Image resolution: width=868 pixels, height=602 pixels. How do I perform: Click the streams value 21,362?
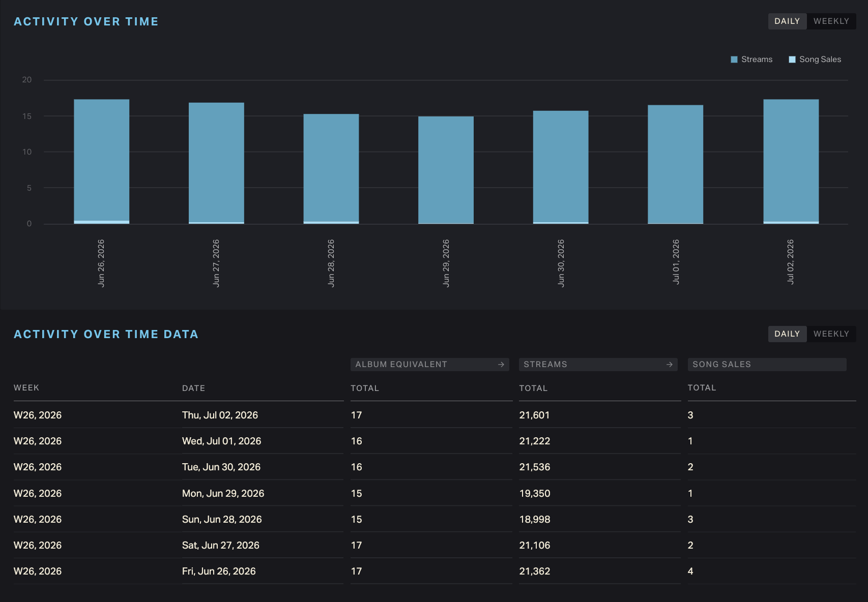[x=535, y=571]
